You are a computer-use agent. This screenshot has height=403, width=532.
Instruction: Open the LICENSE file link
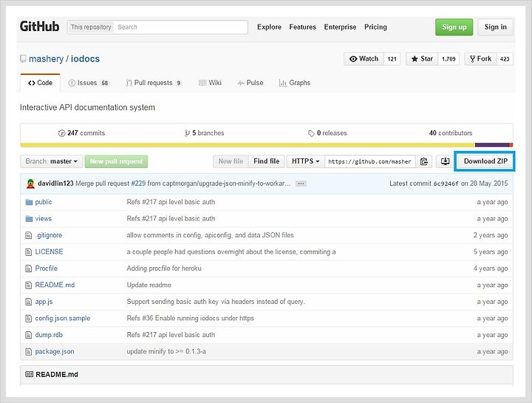tap(50, 251)
